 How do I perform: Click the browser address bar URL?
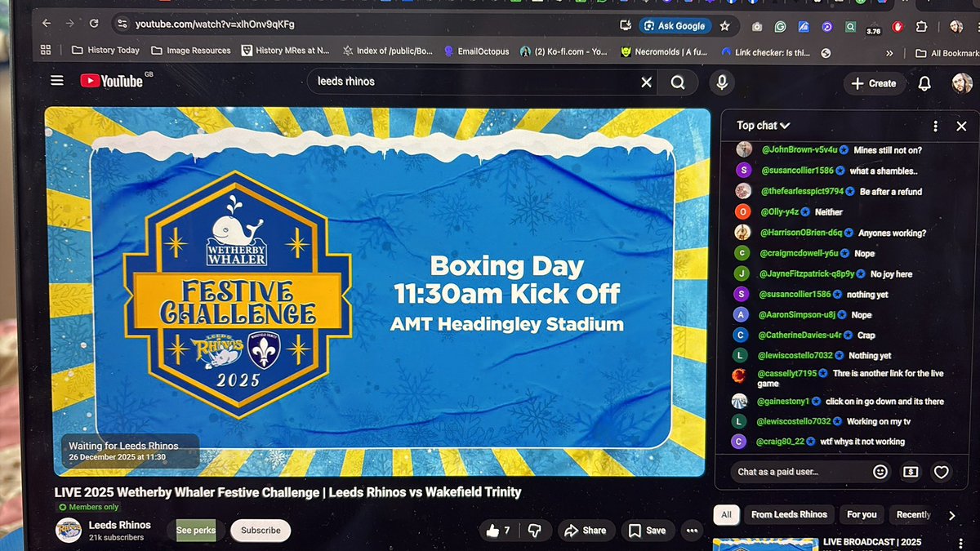pos(215,24)
